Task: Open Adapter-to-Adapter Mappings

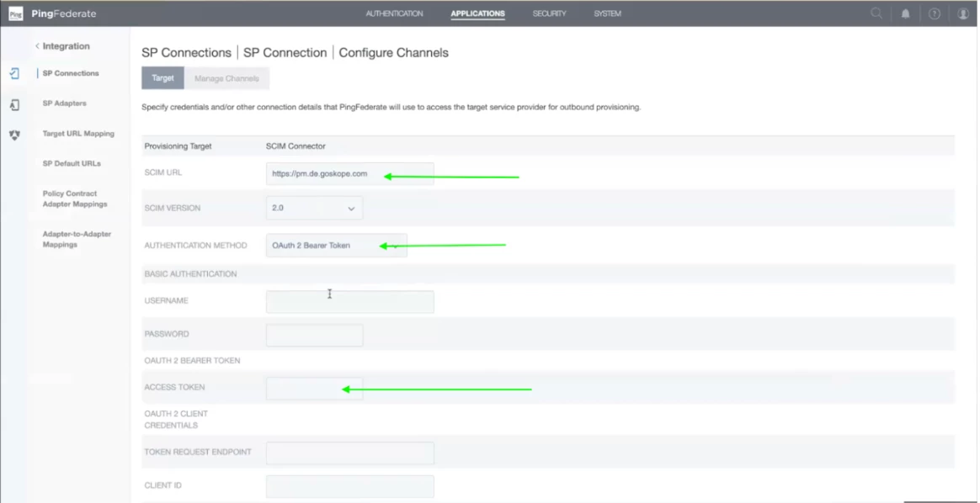Action: (x=77, y=240)
